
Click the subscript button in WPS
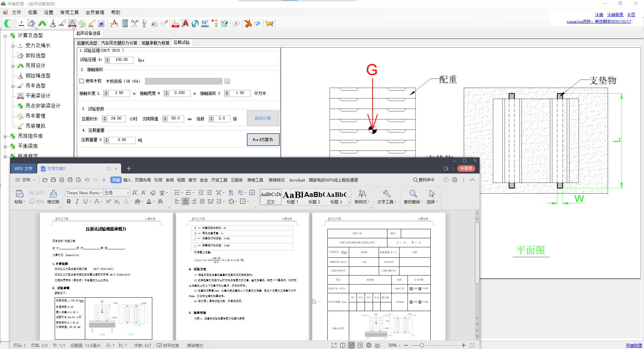pyautogui.click(x=117, y=201)
